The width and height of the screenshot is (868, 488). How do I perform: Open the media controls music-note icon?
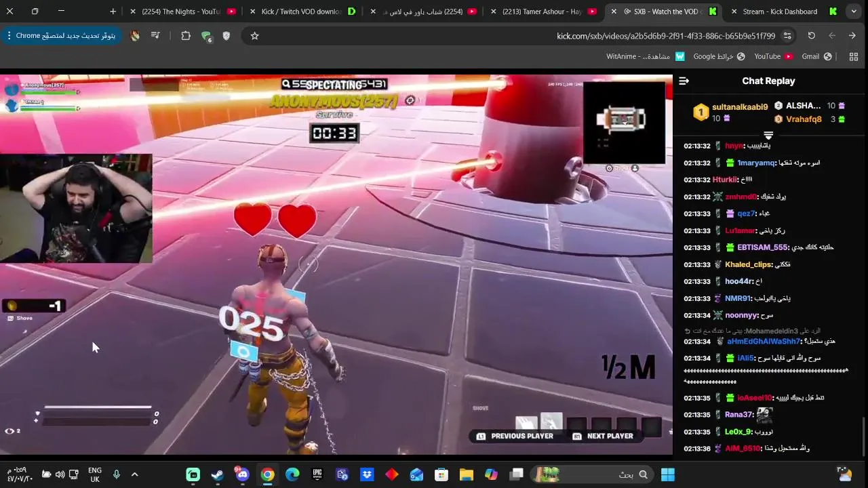[x=155, y=36]
